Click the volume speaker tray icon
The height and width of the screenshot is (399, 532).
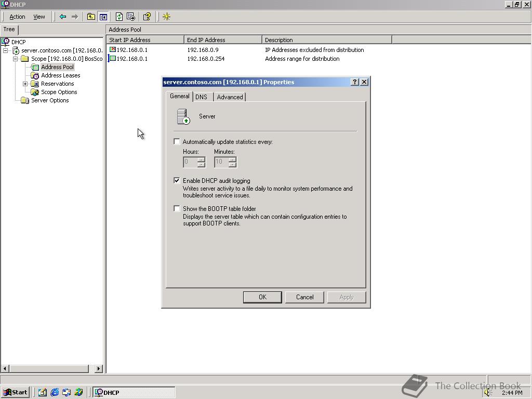[x=487, y=392]
